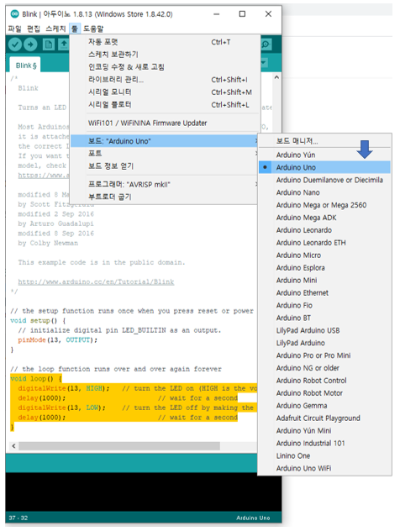Click the horizontal scrollbar left arrow
400x527 pixels.
pos(14,446)
